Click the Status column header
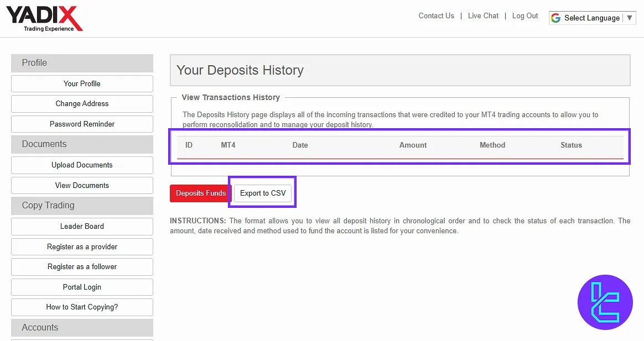This screenshot has width=644, height=341. pos(572,145)
